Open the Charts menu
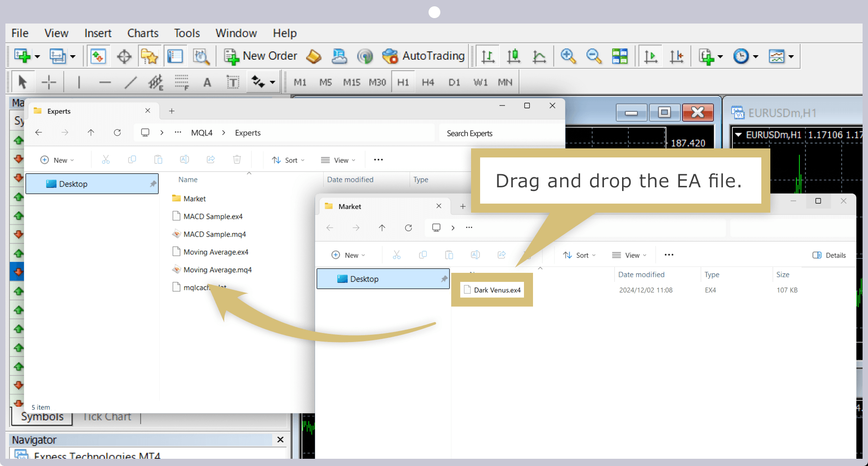868x466 pixels. (x=143, y=33)
